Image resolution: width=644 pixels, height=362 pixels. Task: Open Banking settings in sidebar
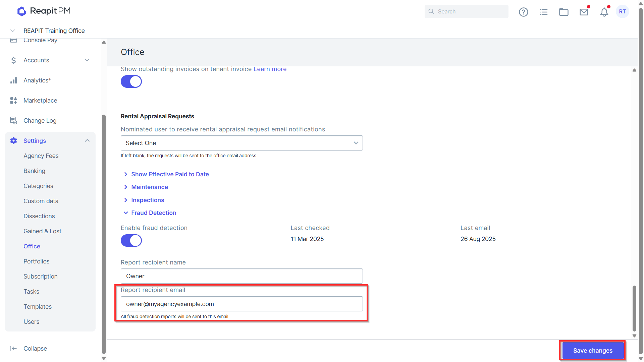point(34,171)
